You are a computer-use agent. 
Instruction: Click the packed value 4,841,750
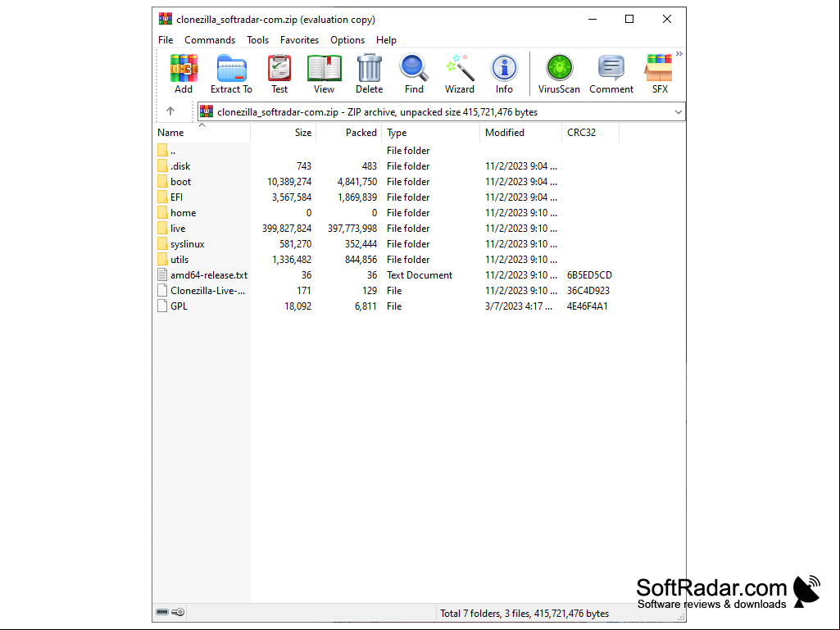click(356, 182)
